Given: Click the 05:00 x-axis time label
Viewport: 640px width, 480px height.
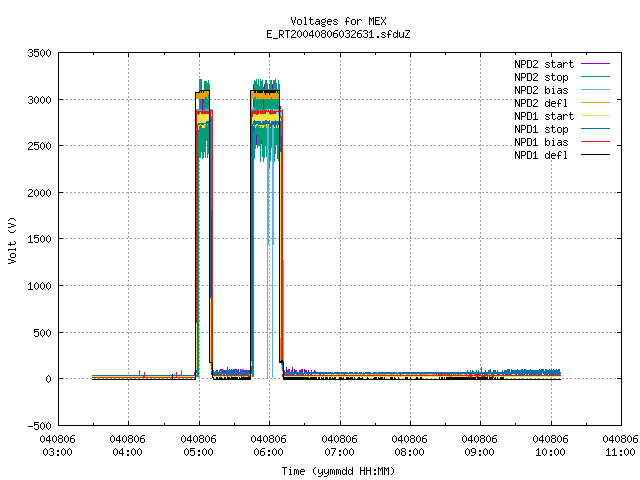Looking at the screenshot, I should 198,452.
